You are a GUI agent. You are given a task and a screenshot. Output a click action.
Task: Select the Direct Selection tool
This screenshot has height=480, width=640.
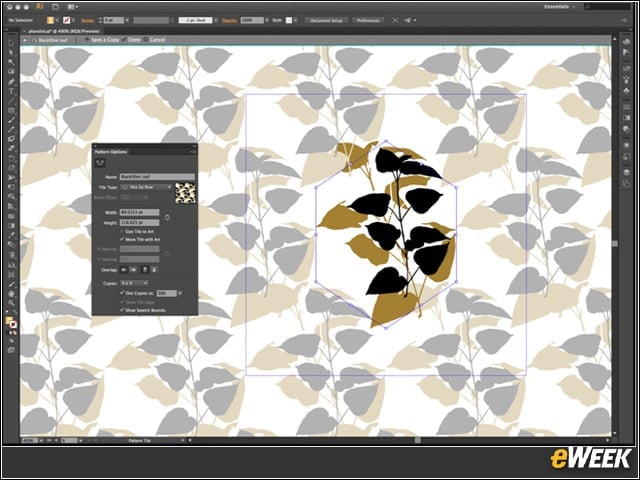pyautogui.click(x=11, y=53)
